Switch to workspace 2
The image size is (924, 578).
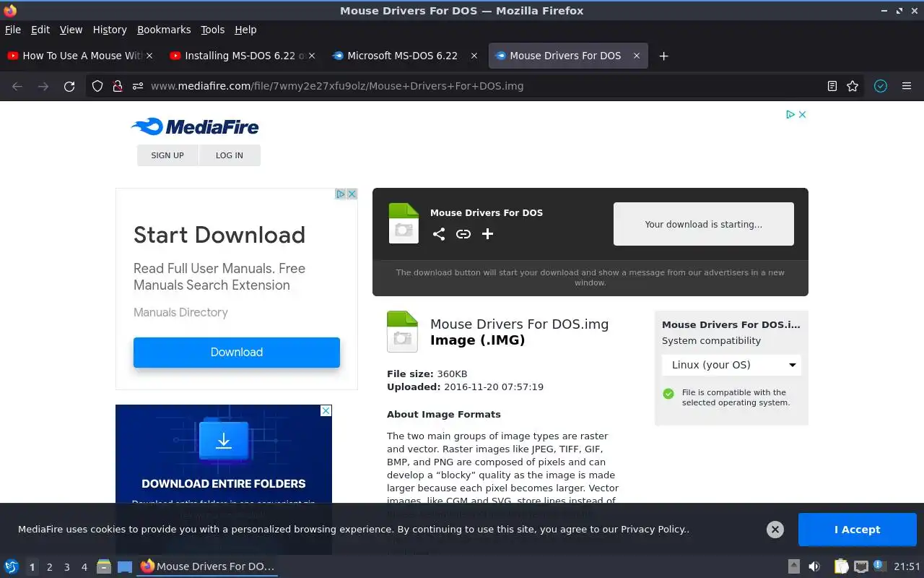(x=50, y=567)
